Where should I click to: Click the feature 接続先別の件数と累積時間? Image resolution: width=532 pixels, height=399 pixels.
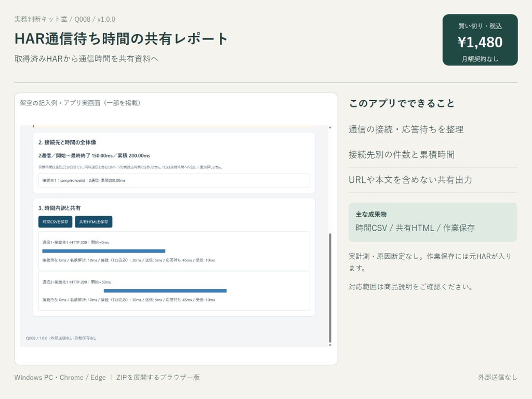(x=402, y=155)
